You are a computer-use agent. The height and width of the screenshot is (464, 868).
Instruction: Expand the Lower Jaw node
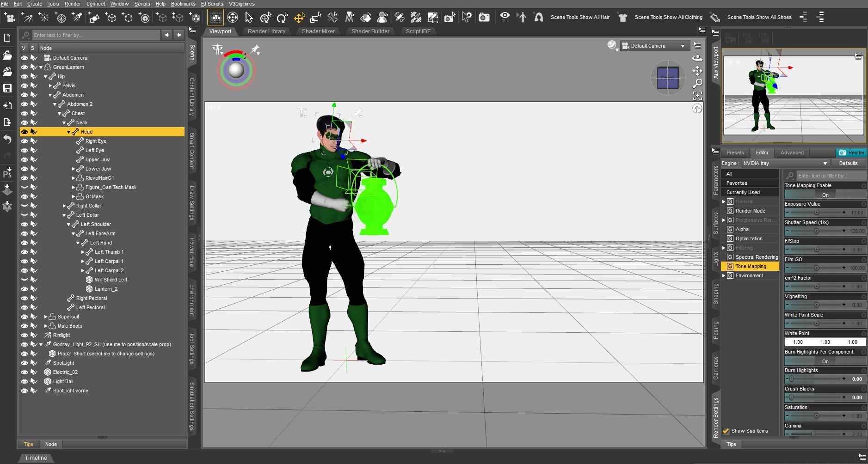(73, 169)
